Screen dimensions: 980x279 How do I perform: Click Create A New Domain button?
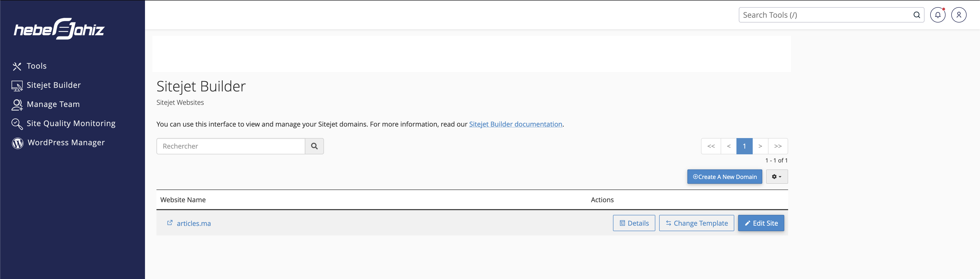(x=725, y=177)
